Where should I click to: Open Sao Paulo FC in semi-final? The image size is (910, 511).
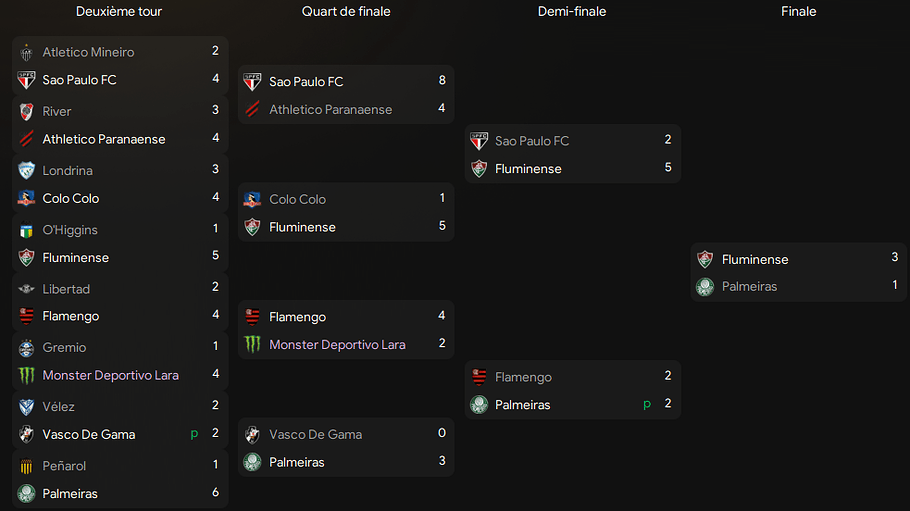(x=532, y=141)
